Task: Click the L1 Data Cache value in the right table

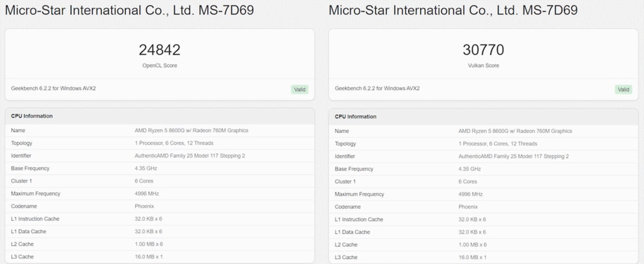Action: click(472, 232)
